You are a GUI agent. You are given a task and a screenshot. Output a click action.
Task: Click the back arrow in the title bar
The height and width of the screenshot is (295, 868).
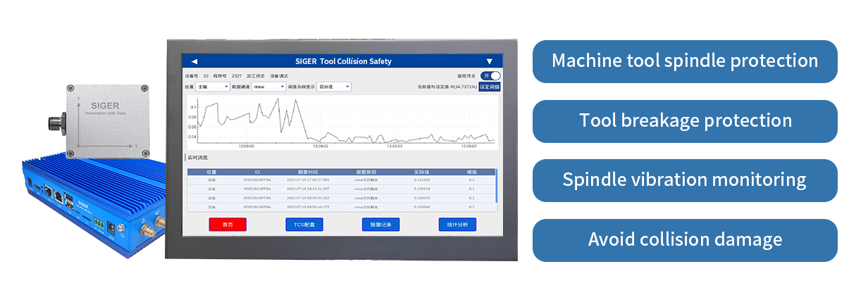(x=194, y=61)
